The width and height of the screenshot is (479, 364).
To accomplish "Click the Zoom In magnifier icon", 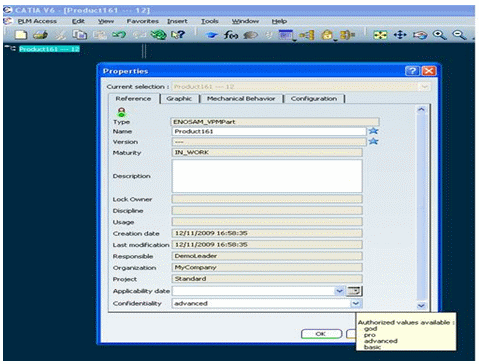I will pyautogui.click(x=440, y=35).
